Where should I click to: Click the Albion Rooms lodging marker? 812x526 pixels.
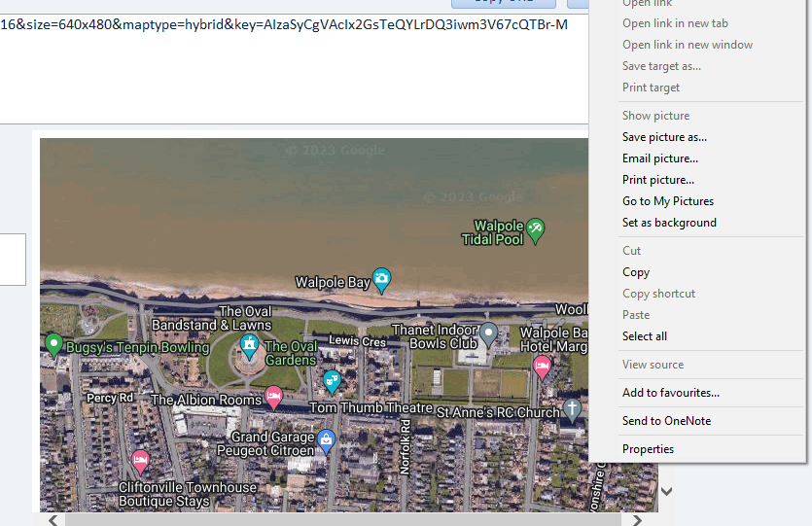click(273, 397)
